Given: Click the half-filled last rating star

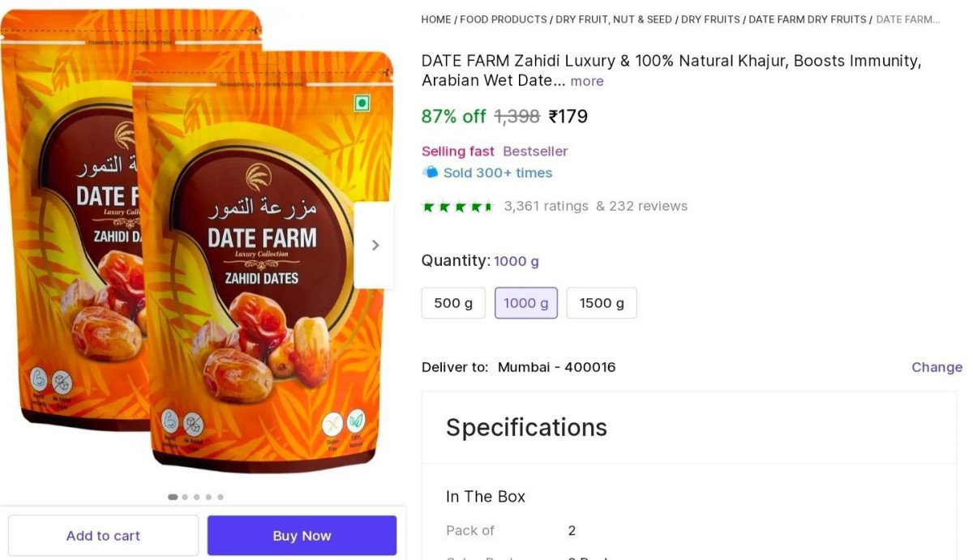Looking at the screenshot, I should coord(486,206).
